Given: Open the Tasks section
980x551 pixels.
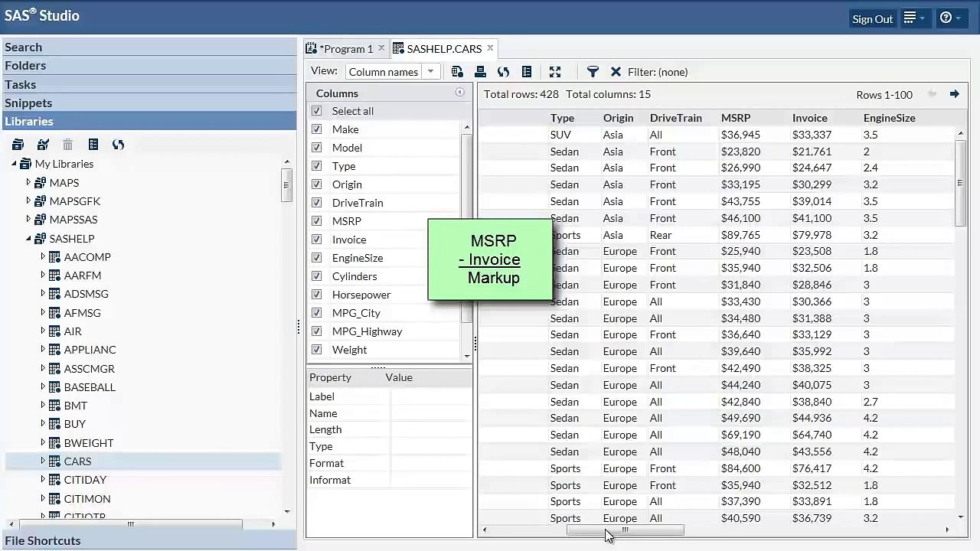Looking at the screenshot, I should click(x=149, y=84).
